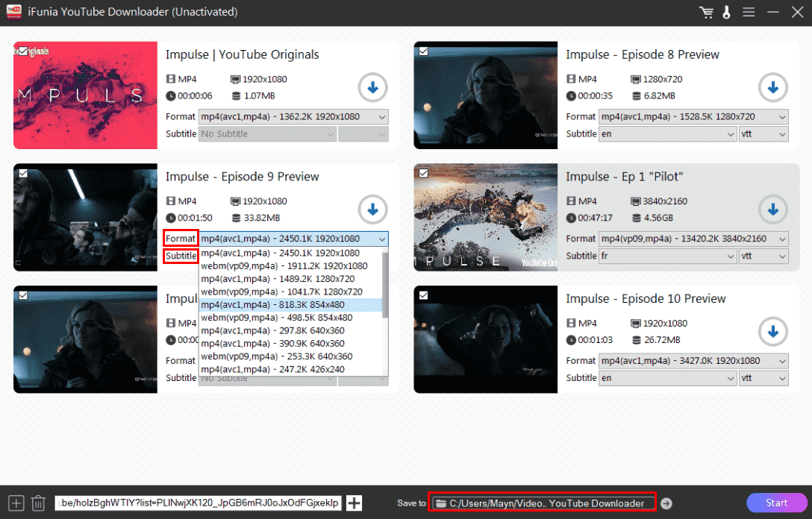The height and width of the screenshot is (519, 812).
Task: Click the plus button beside URL field
Action: pyautogui.click(x=355, y=503)
